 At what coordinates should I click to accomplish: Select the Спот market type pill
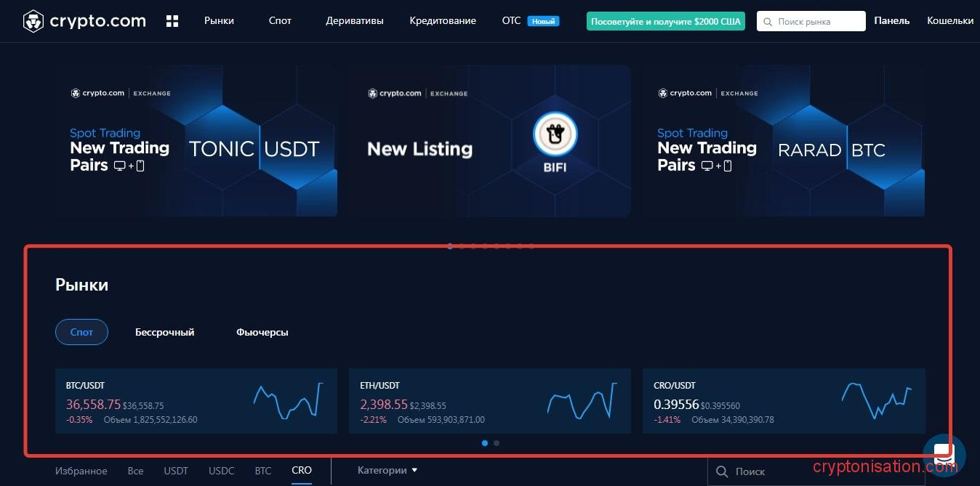[x=81, y=332]
